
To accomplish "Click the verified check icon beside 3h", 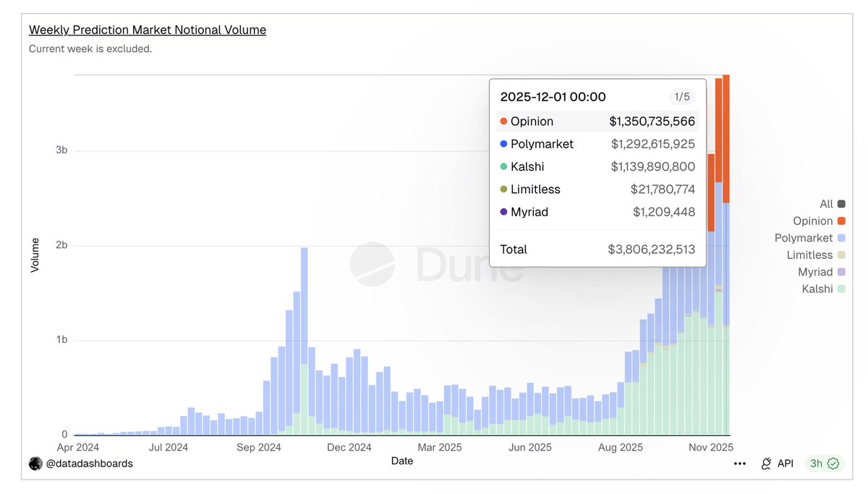I will coord(833,464).
